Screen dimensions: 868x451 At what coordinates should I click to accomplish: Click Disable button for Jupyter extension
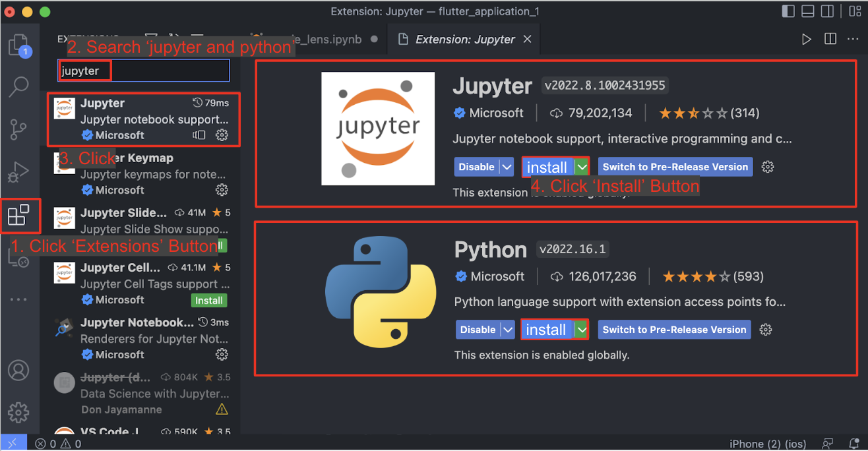click(477, 167)
